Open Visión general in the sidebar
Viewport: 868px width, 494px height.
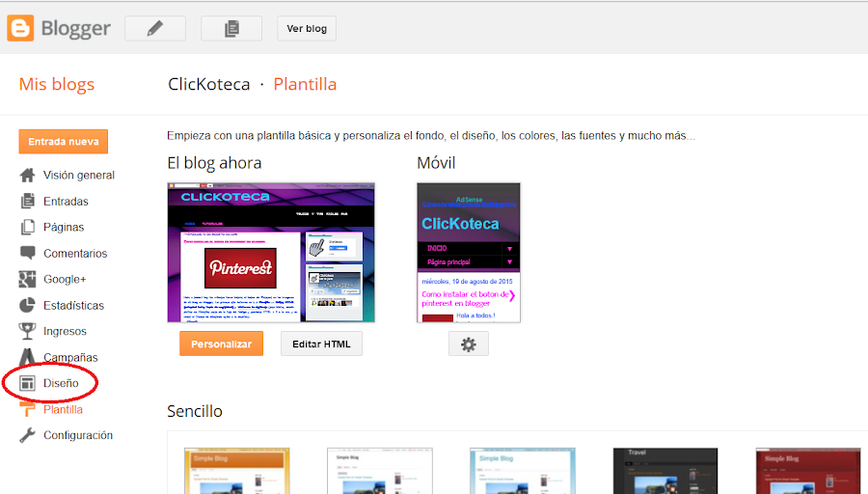point(79,175)
